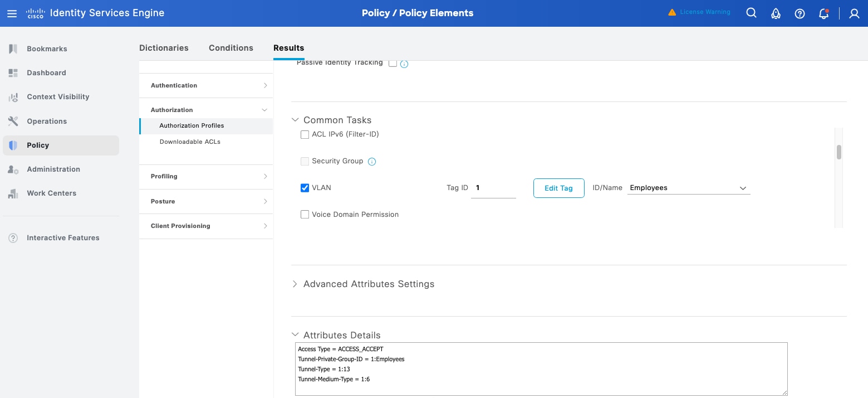
Task: Open the help question mark icon
Action: (x=800, y=13)
